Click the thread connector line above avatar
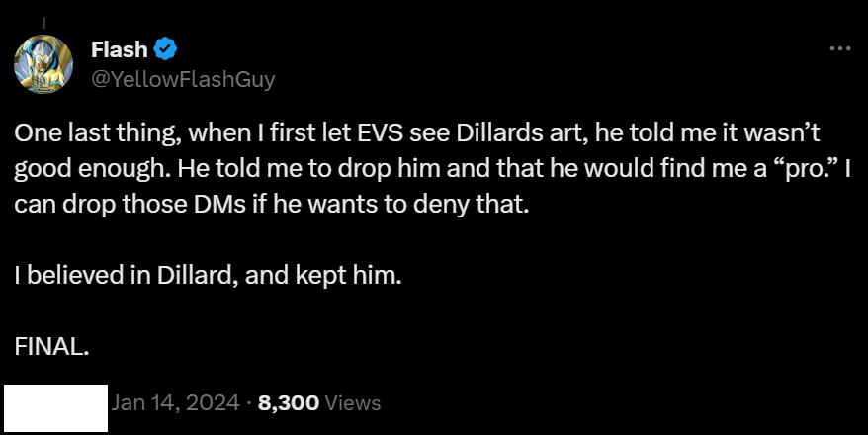 point(43,23)
